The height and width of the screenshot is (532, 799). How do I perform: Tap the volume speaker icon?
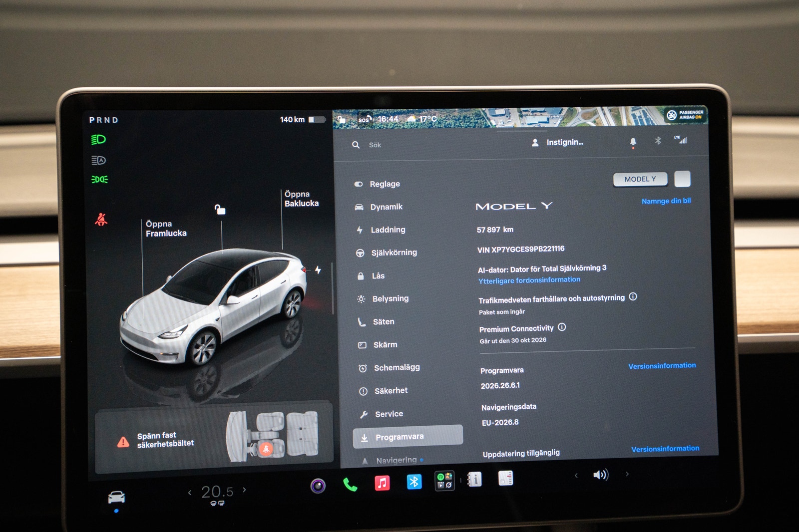[601, 475]
